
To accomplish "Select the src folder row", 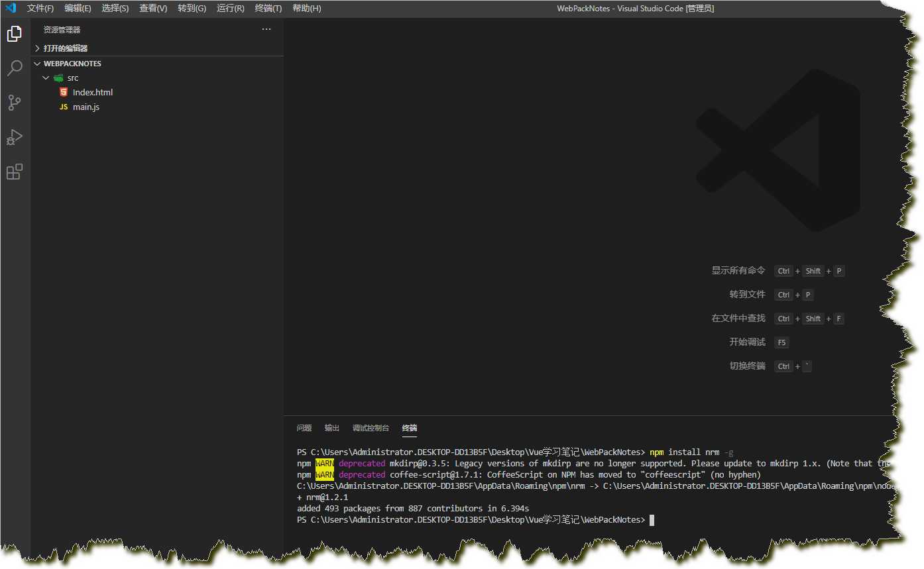I will pyautogui.click(x=158, y=78).
